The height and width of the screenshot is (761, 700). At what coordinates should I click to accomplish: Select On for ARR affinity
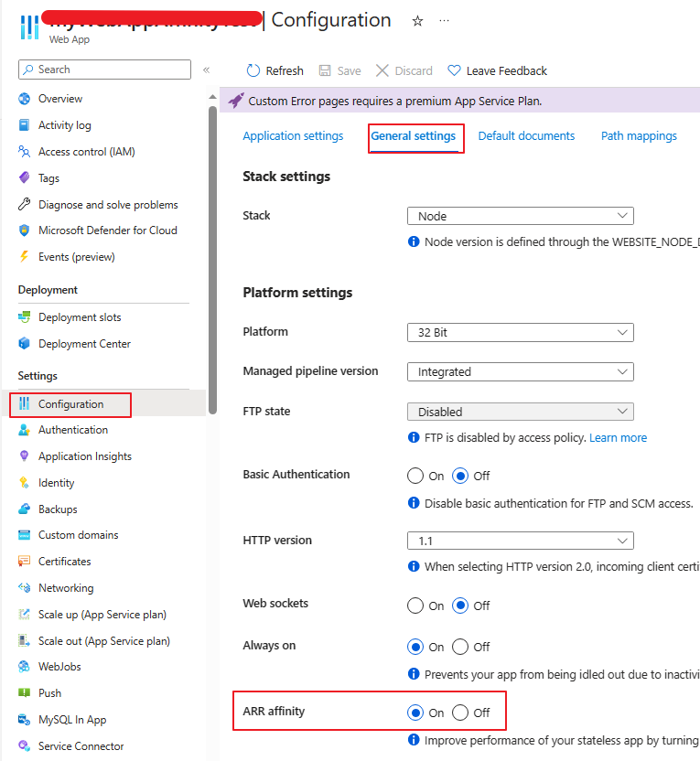pos(415,713)
